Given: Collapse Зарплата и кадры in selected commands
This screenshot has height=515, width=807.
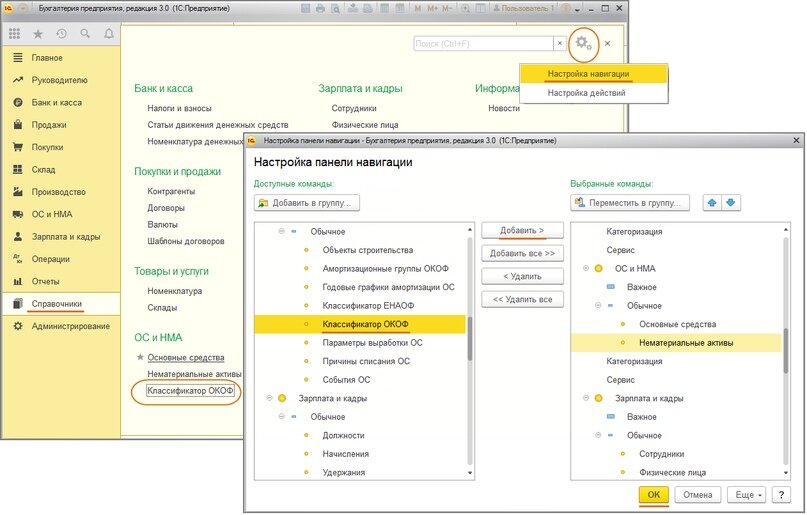Looking at the screenshot, I should coord(586,398).
